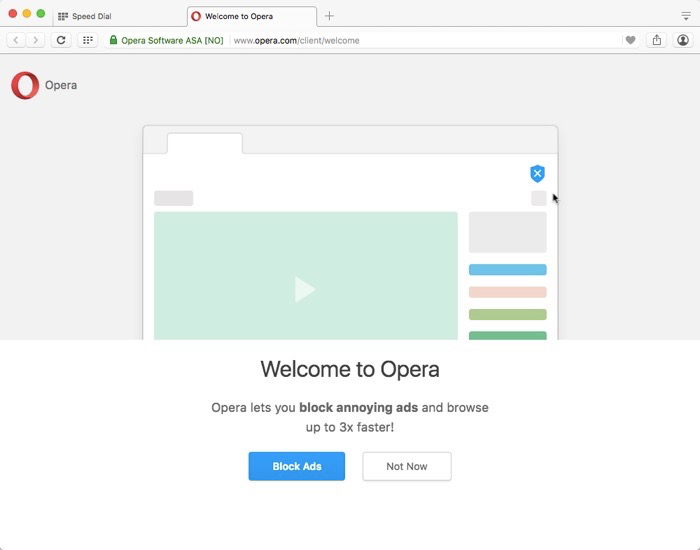Image resolution: width=700 pixels, height=550 pixels.
Task: Add page to bookmarks with heart icon
Action: [630, 40]
